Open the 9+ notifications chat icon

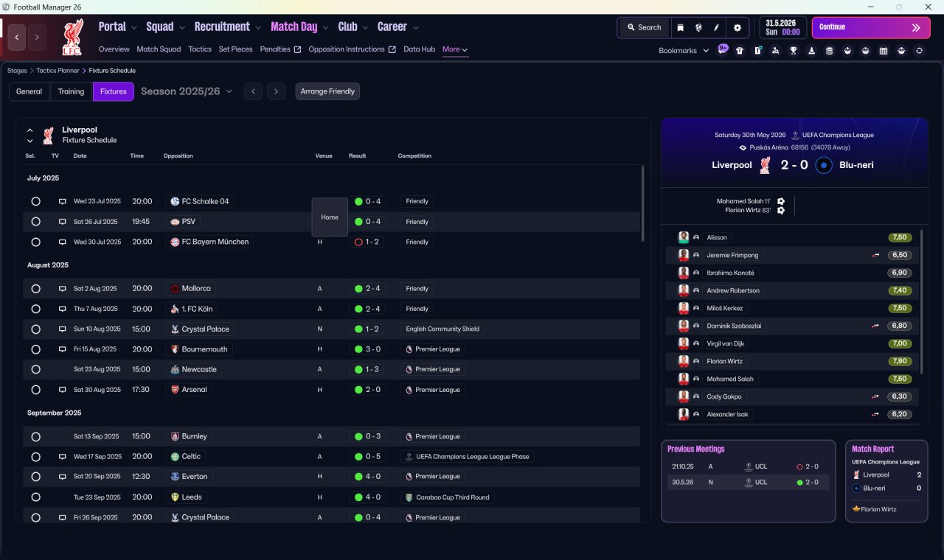pyautogui.click(x=723, y=50)
